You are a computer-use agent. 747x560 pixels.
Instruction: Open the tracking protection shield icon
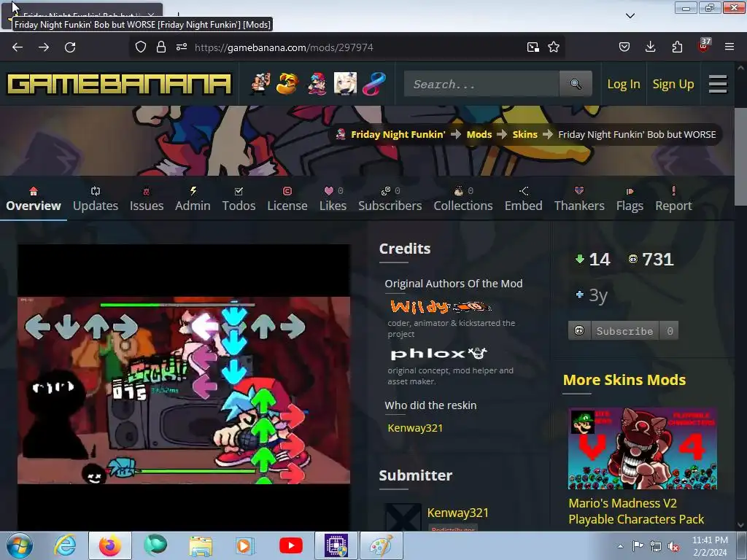(x=141, y=47)
